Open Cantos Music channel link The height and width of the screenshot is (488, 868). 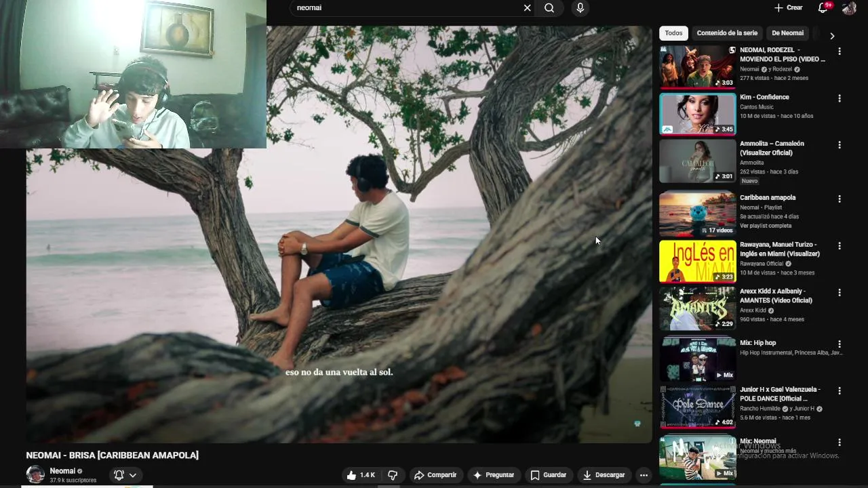click(x=757, y=107)
